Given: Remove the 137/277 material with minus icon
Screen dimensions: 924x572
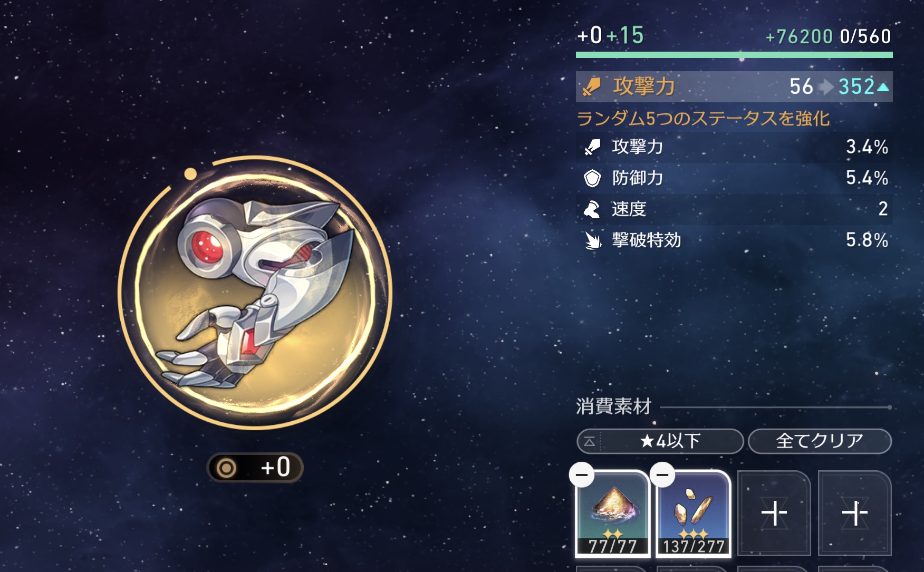Looking at the screenshot, I should coord(662,475).
